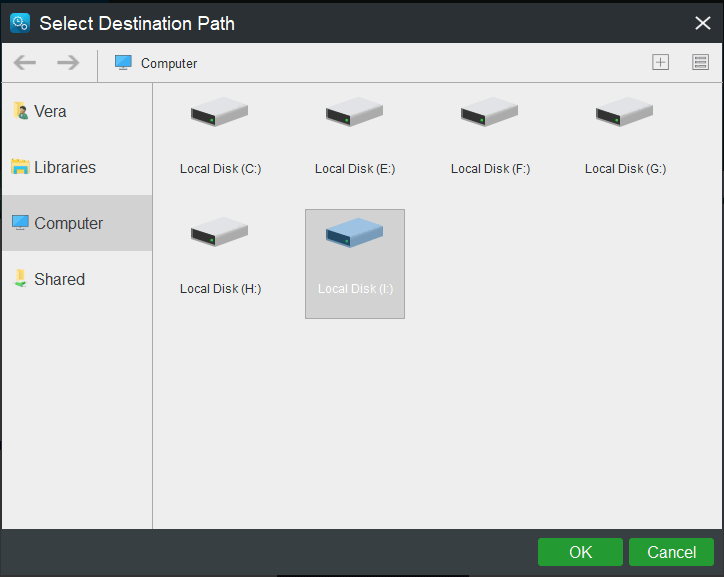Select Computer in the sidebar

tap(77, 223)
